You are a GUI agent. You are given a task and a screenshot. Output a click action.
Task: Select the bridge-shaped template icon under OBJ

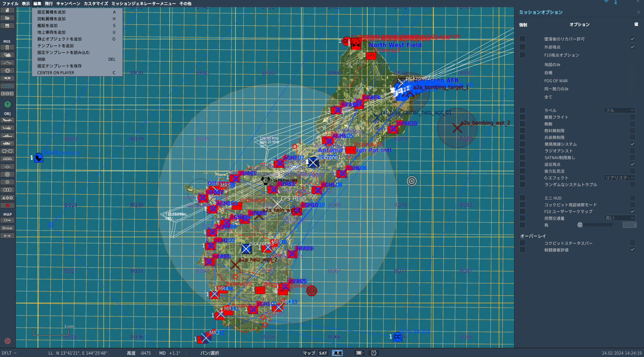tap(7, 159)
